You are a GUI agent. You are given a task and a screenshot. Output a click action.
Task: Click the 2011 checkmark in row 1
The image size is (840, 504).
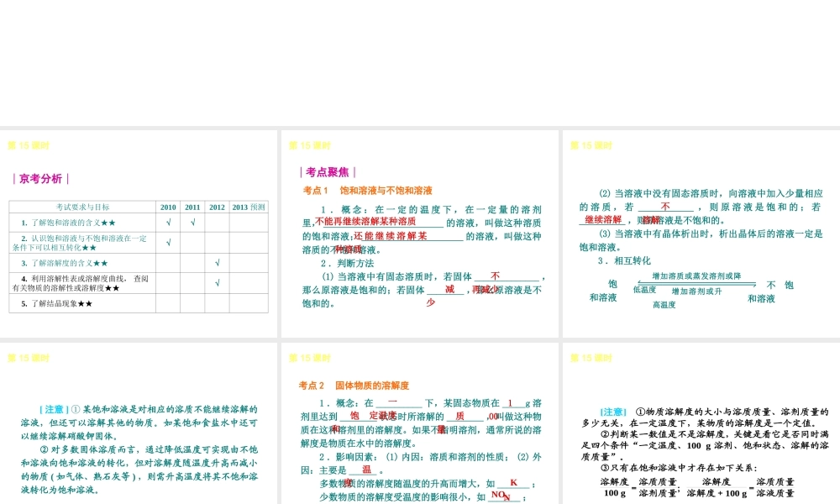coord(193,223)
